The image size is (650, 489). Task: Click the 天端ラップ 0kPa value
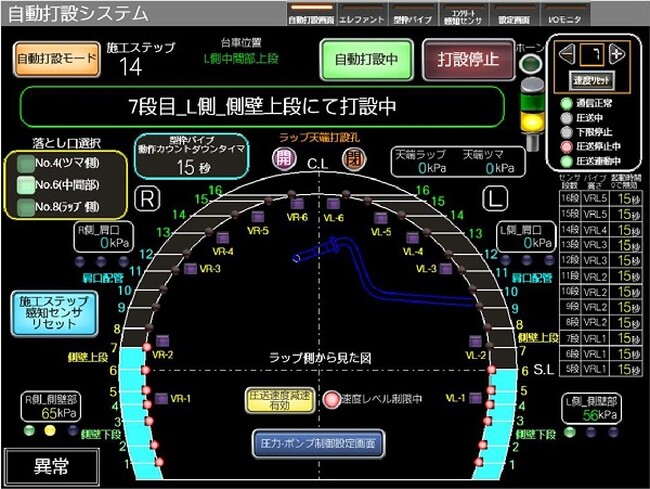click(x=432, y=168)
